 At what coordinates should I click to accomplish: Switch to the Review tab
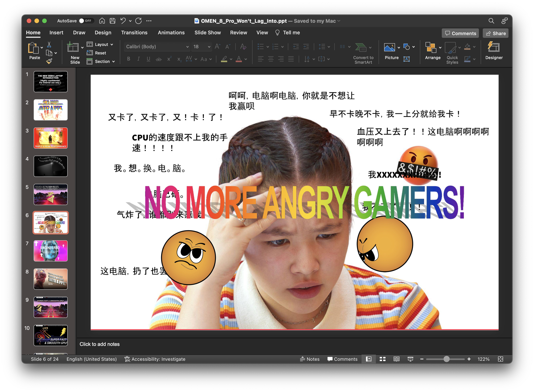tap(239, 32)
